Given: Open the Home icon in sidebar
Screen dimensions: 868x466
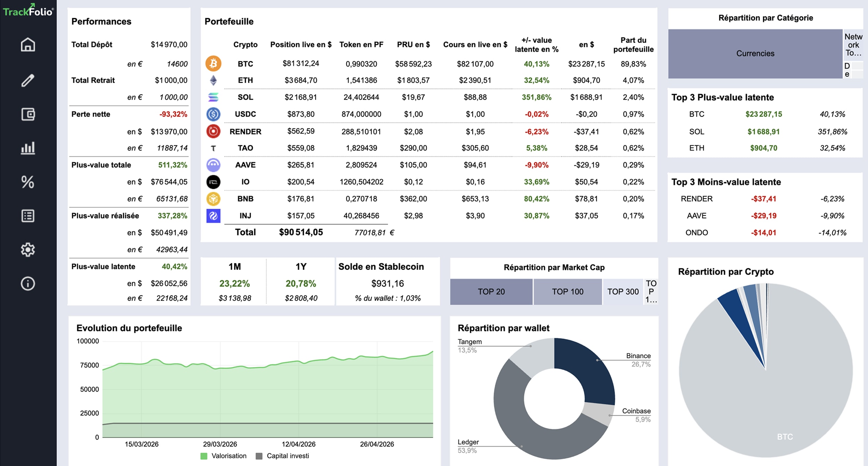Looking at the screenshot, I should pyautogui.click(x=28, y=44).
